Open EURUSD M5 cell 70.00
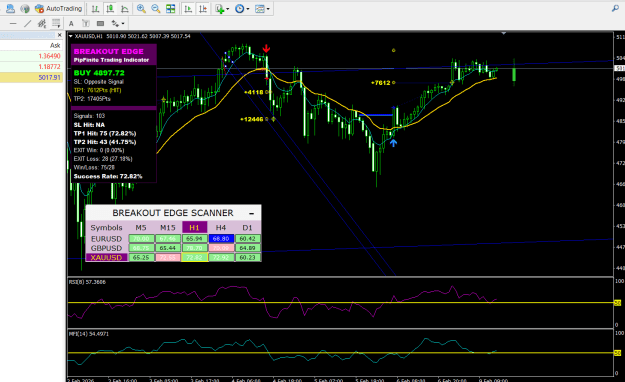The image size is (625, 382). (x=141, y=239)
